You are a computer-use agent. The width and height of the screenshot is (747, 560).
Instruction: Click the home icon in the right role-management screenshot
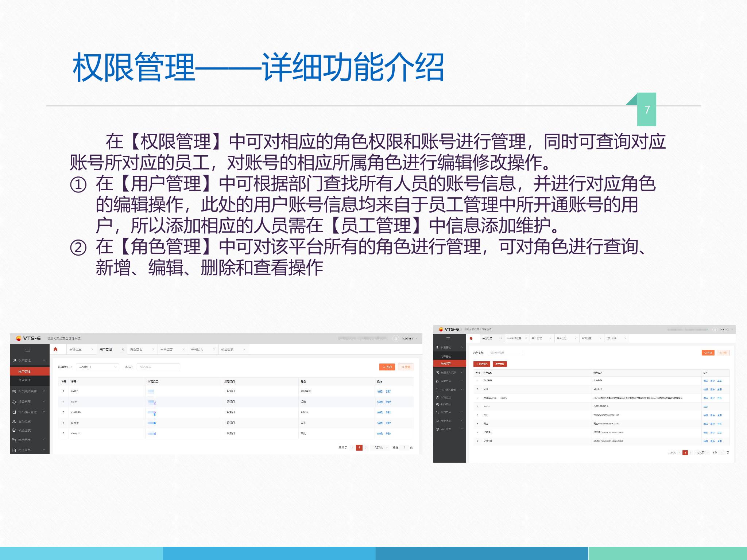(471, 338)
